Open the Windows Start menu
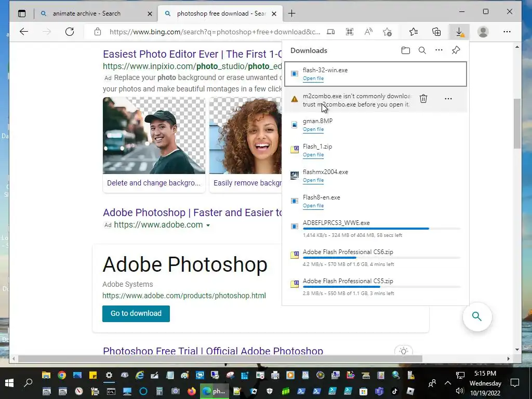 (9, 383)
